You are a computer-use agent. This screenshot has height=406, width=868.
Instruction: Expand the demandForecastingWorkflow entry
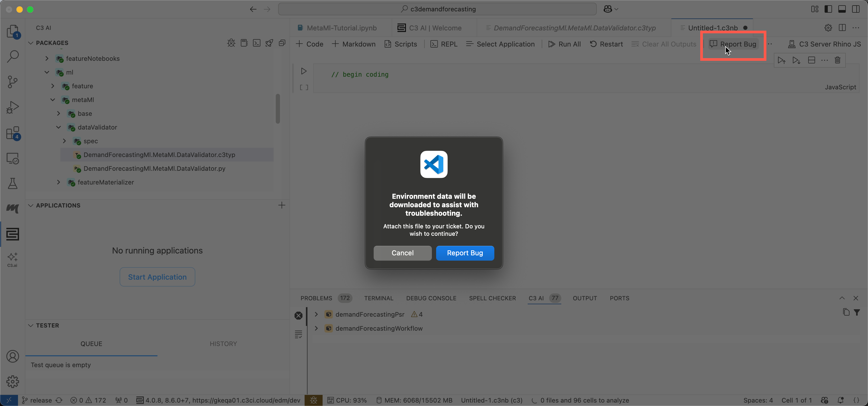316,328
